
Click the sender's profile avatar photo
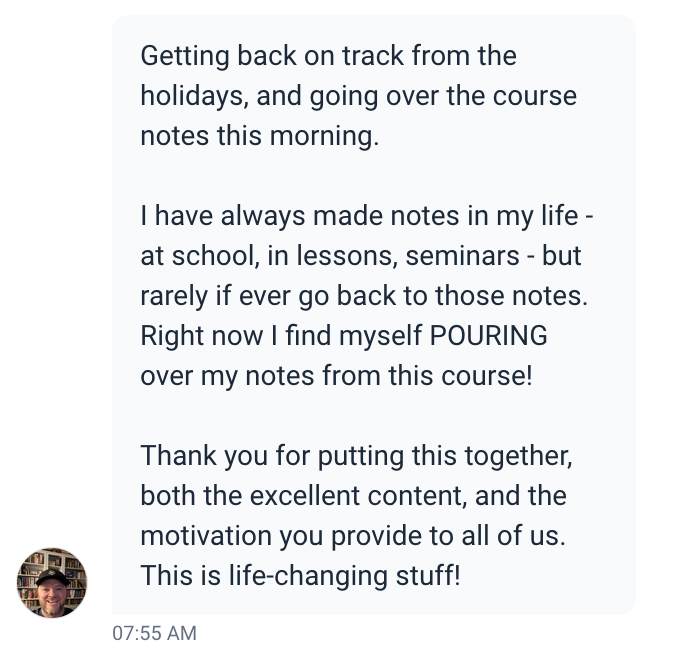[x=52, y=582]
